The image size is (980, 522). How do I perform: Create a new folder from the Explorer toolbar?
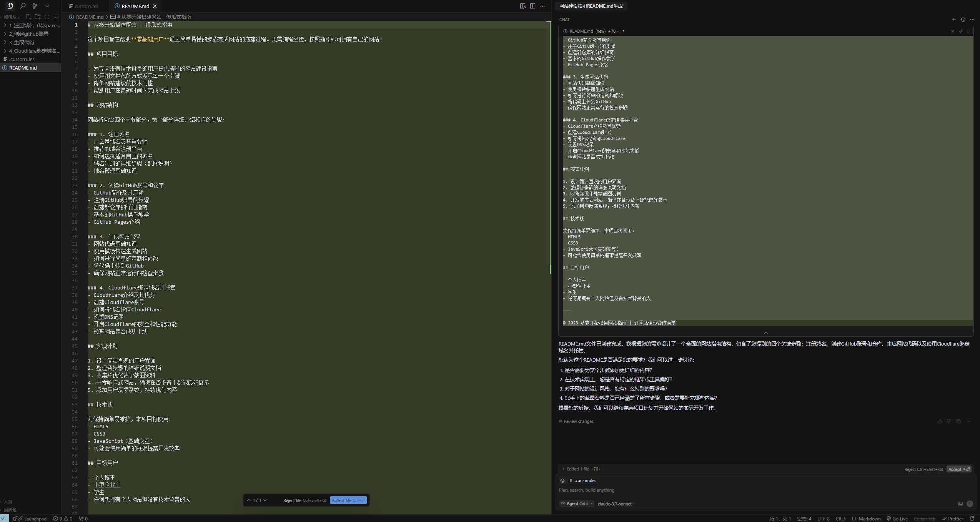(37, 17)
